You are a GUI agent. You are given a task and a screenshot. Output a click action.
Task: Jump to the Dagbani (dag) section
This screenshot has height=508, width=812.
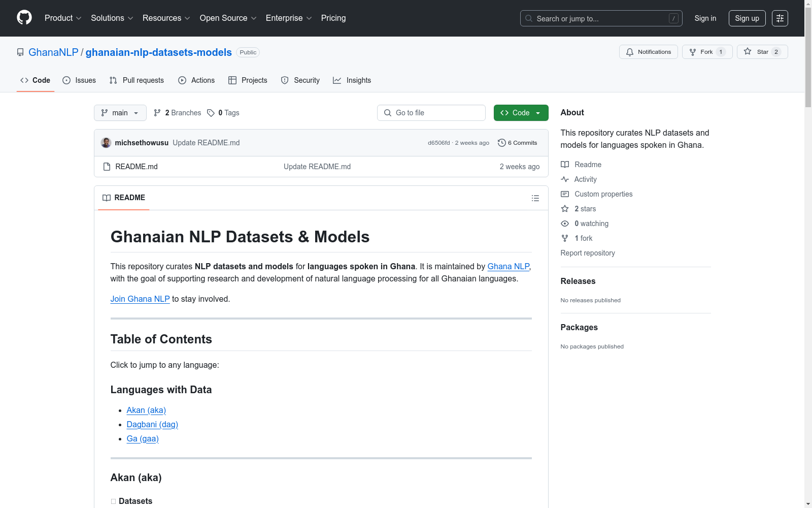[152, 425]
